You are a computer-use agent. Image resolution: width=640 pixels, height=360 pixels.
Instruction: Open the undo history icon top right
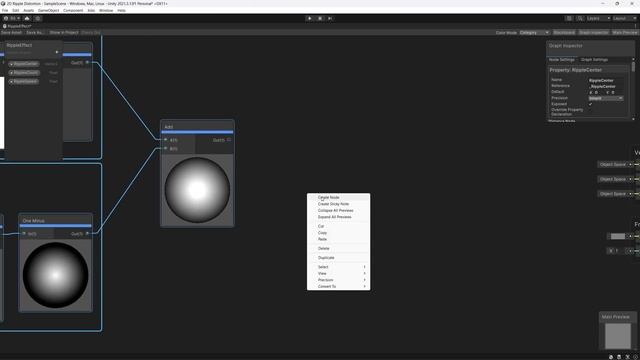point(569,18)
